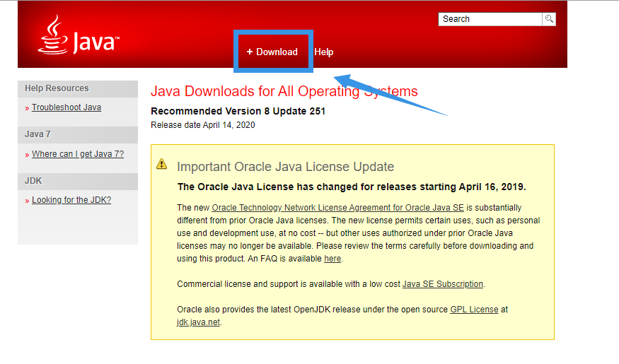The height and width of the screenshot is (364, 619).
Task: Click Important Oracle Java License Update heading
Action: click(x=285, y=167)
